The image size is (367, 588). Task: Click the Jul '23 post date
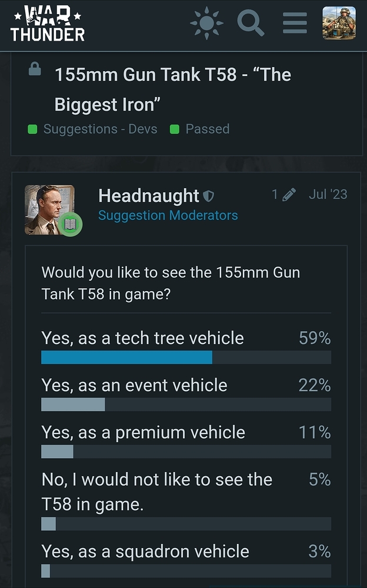click(x=328, y=194)
